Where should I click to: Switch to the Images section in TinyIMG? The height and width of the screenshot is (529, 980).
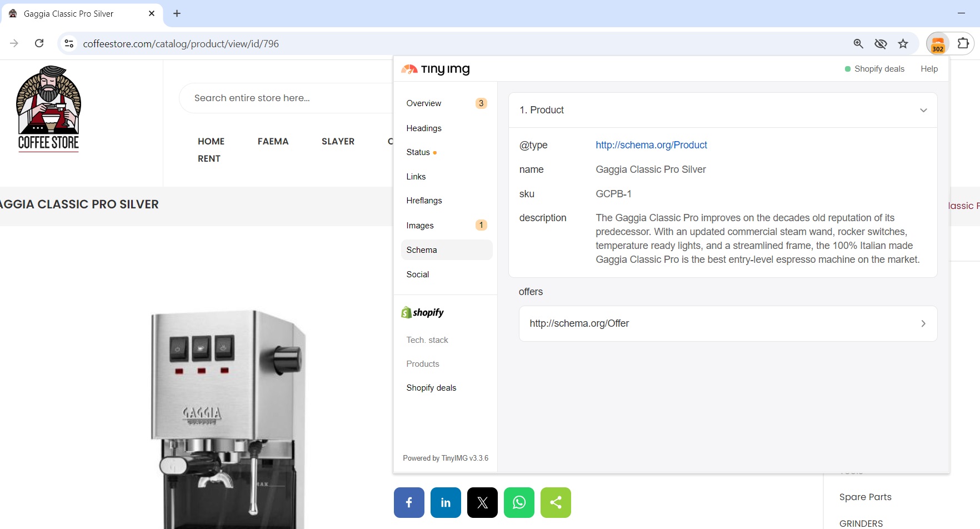click(x=420, y=225)
